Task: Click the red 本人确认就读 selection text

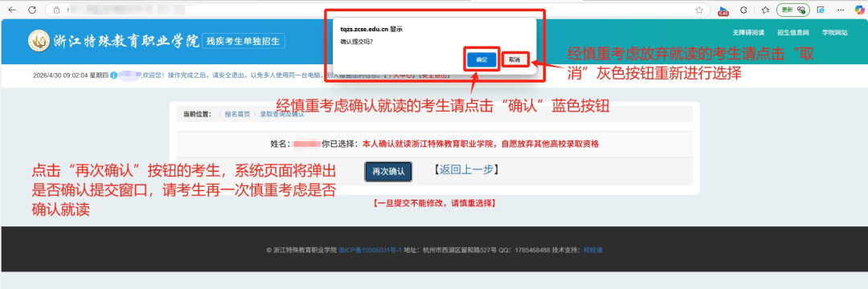Action: pyautogui.click(x=481, y=144)
